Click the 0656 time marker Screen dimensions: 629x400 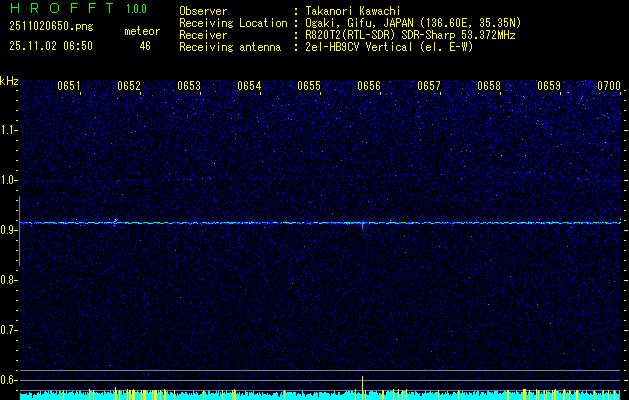click(369, 86)
